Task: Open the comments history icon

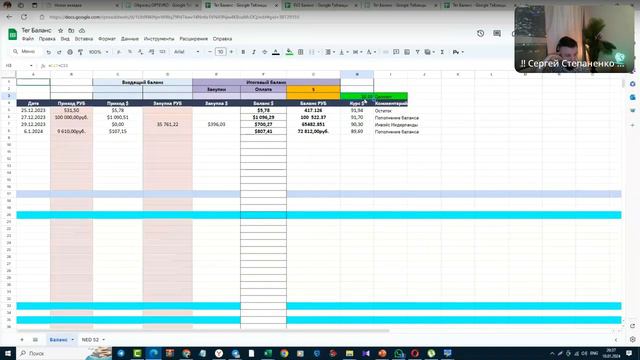Action: coord(497,33)
